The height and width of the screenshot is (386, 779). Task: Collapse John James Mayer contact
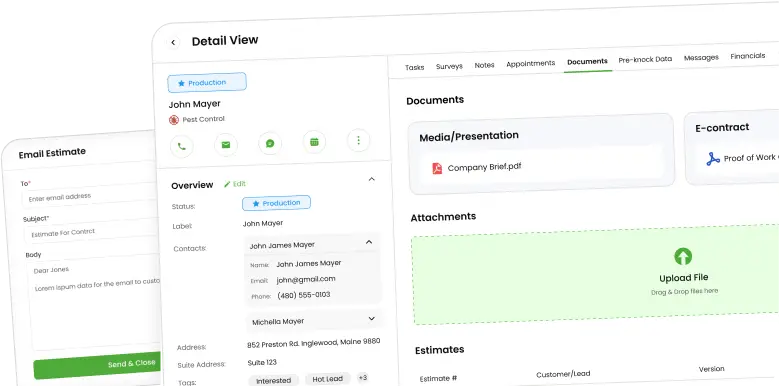[369, 242]
